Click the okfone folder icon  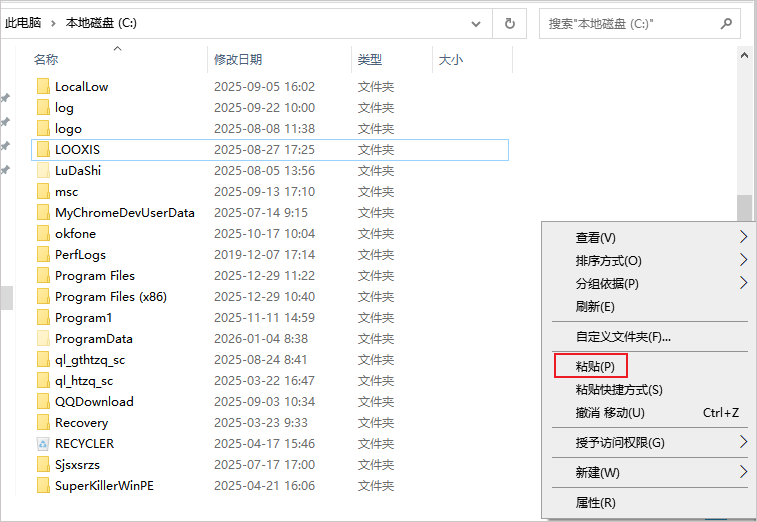pyautogui.click(x=43, y=233)
